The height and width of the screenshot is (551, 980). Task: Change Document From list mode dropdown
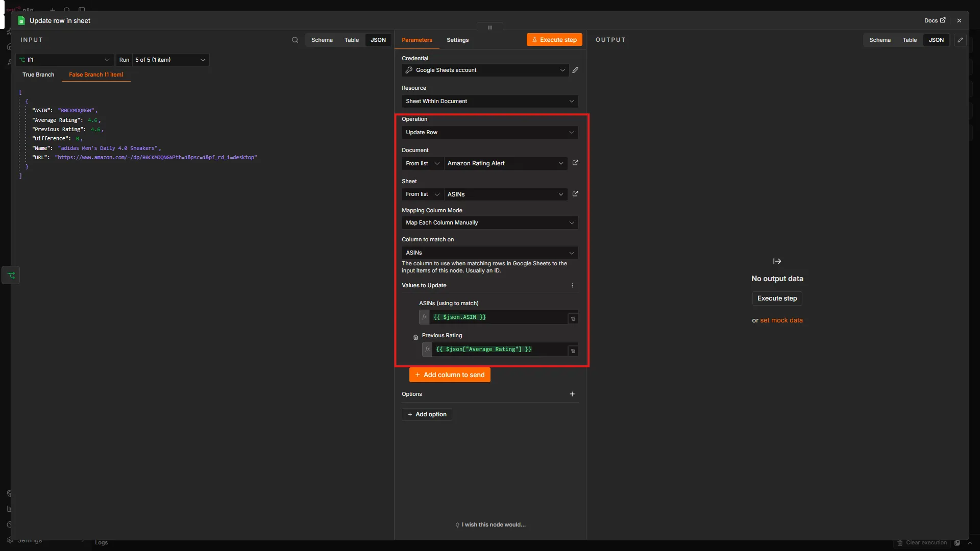[423, 163]
